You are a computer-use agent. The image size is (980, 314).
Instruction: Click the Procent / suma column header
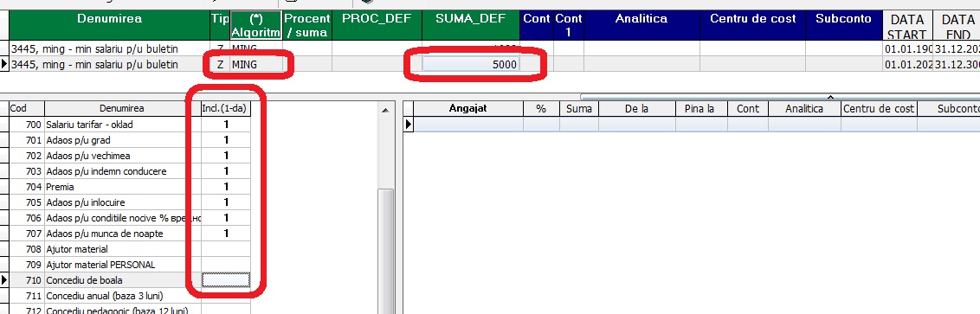(306, 26)
